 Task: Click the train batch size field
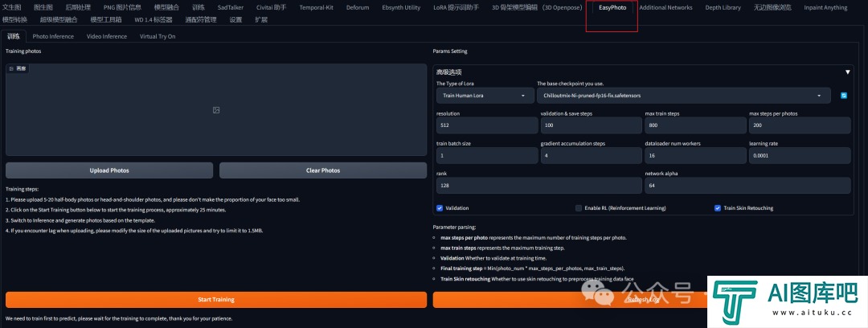487,155
